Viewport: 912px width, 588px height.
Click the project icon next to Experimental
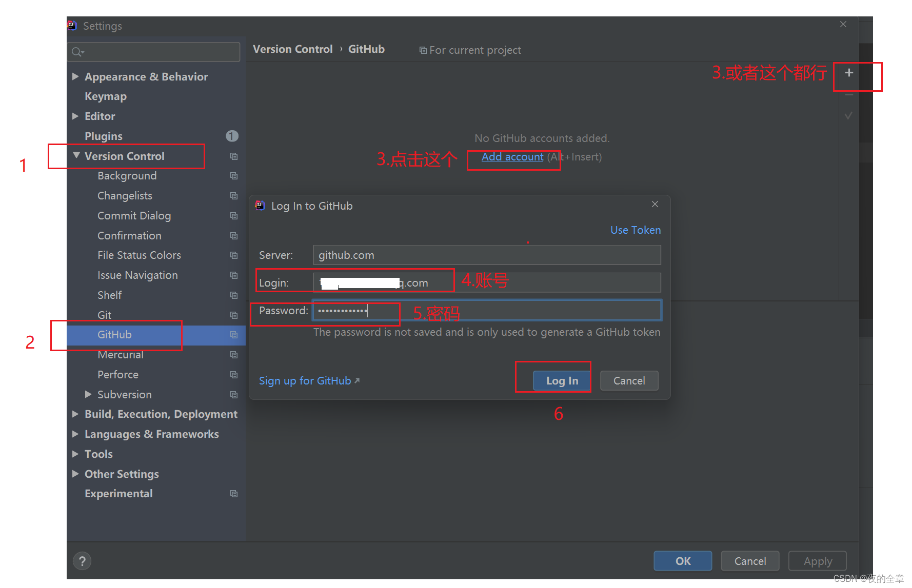coord(234,494)
